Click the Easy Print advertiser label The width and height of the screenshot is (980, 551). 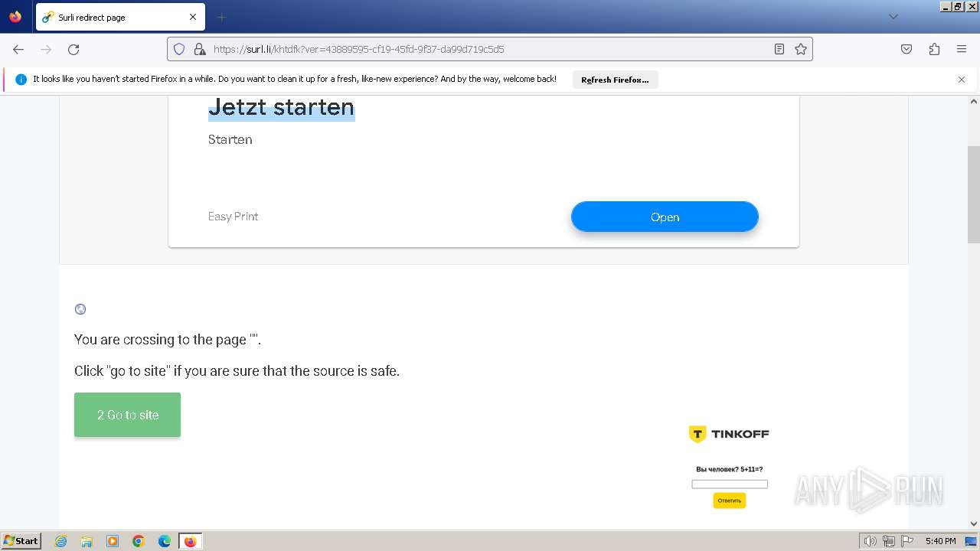tap(233, 217)
